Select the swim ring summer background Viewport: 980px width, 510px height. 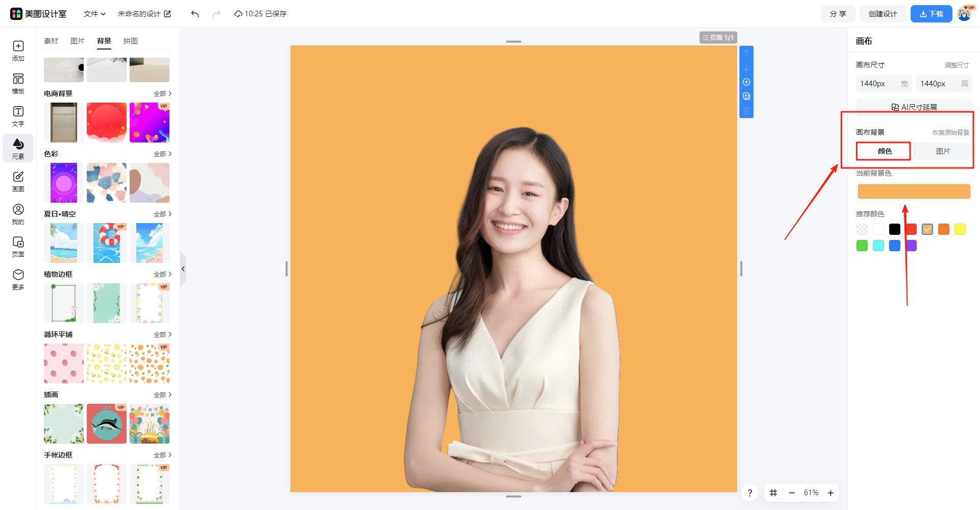click(107, 243)
